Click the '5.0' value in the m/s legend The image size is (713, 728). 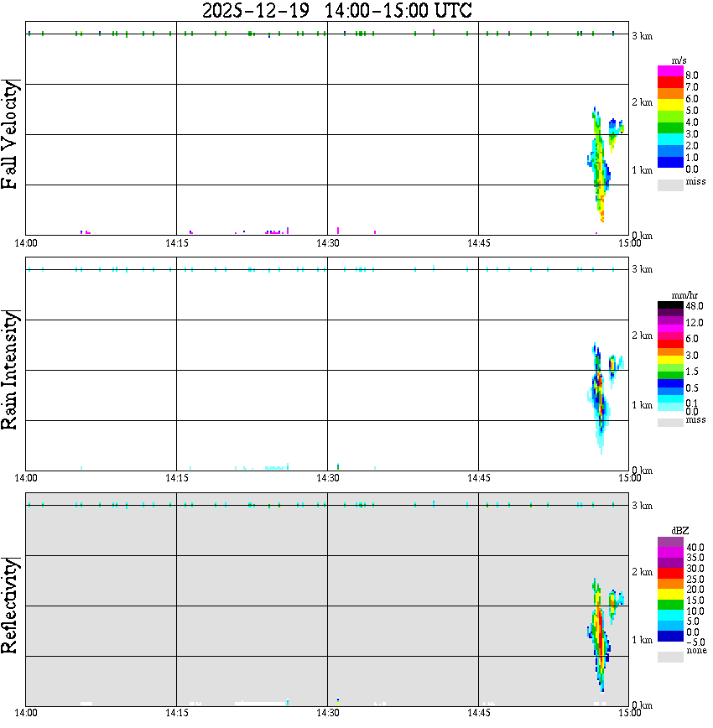[x=692, y=111]
